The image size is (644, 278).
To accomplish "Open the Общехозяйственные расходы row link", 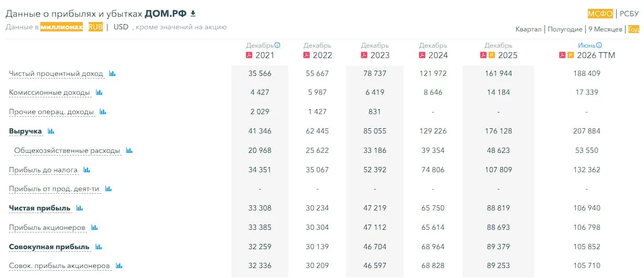I will tap(67, 151).
